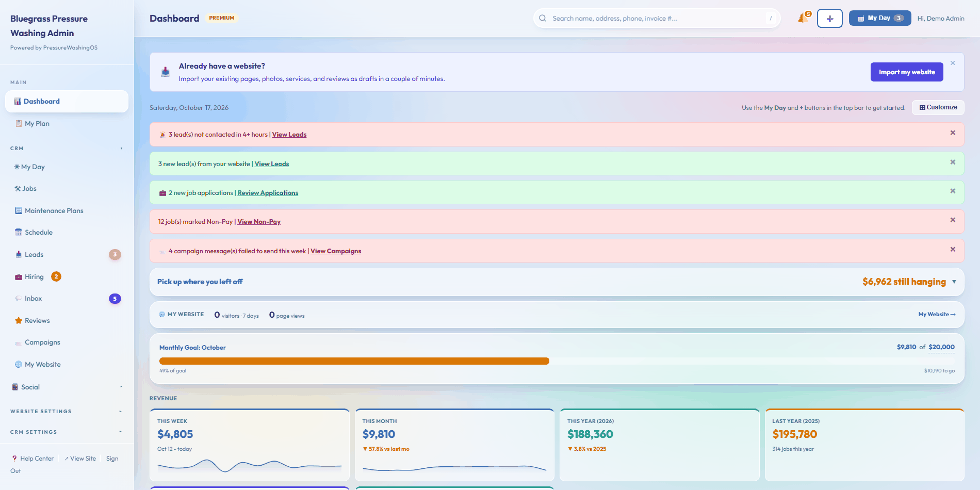Click the Customize button
980x490 pixels.
click(938, 107)
